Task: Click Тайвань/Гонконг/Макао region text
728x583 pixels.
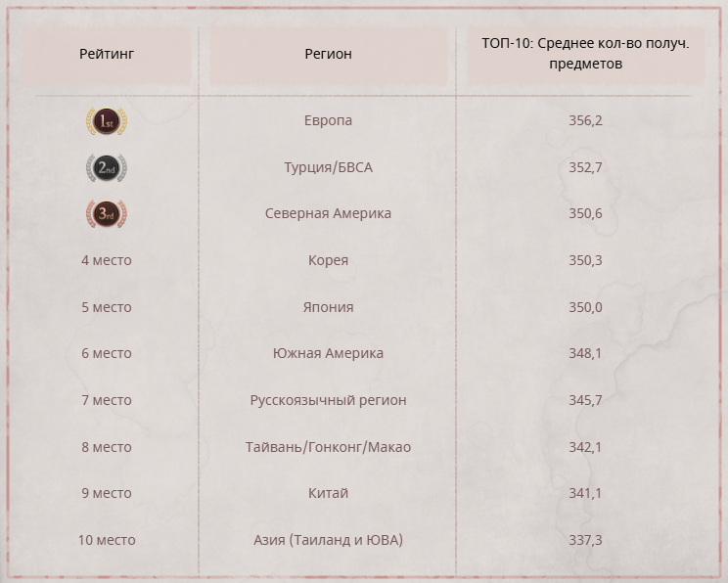Action: [328, 447]
